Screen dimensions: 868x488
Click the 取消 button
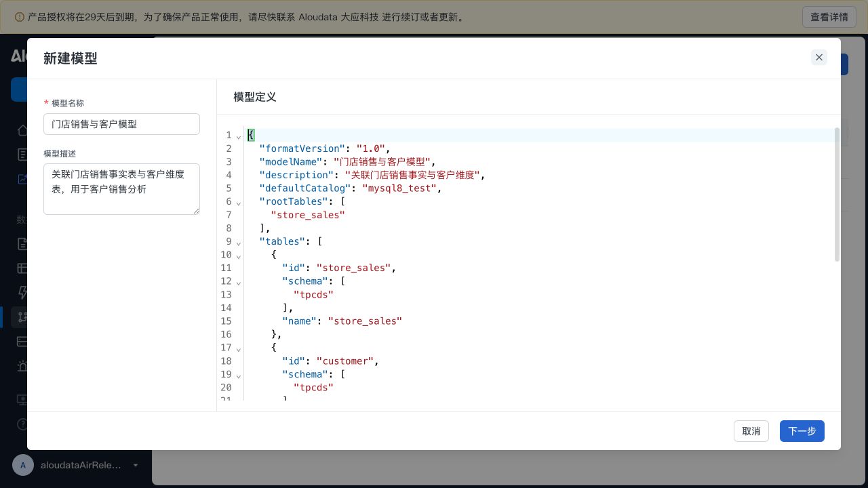[751, 431]
